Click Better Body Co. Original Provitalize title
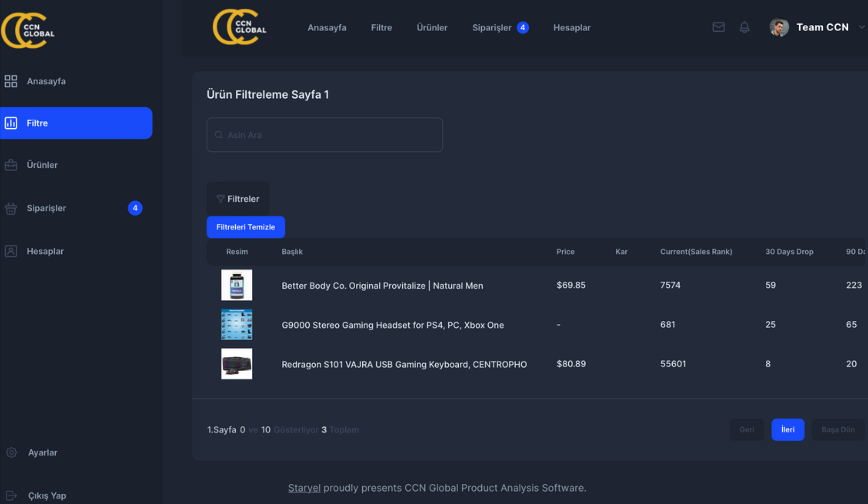 (x=382, y=285)
